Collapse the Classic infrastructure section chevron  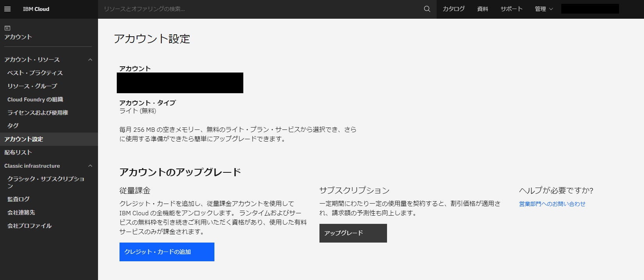click(x=90, y=166)
